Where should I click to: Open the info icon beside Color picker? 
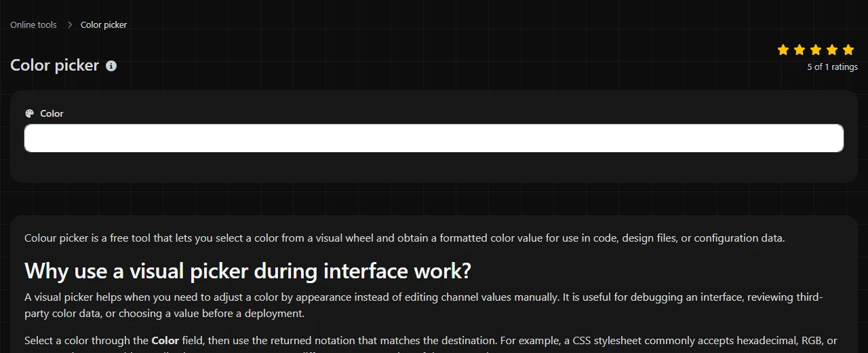point(111,66)
